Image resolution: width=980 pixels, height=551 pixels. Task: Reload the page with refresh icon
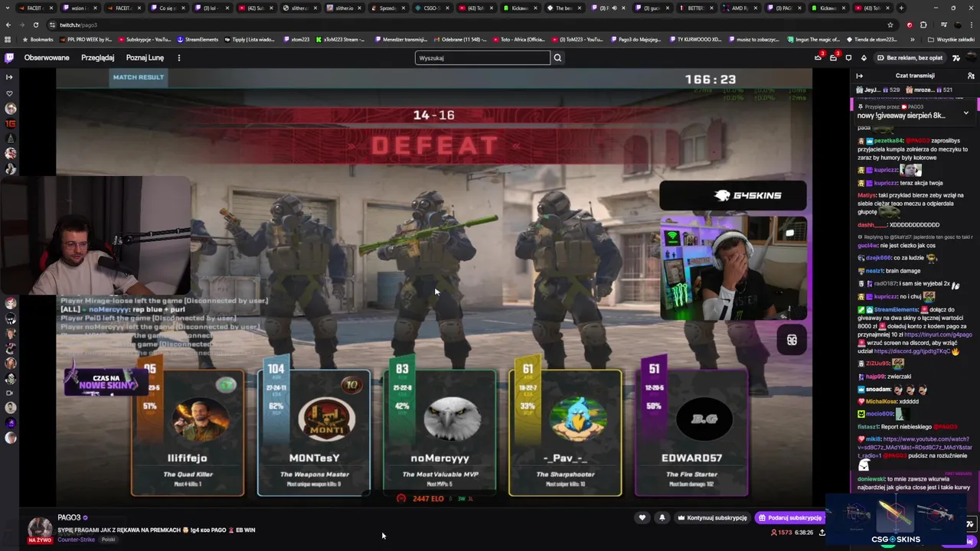[x=36, y=24]
